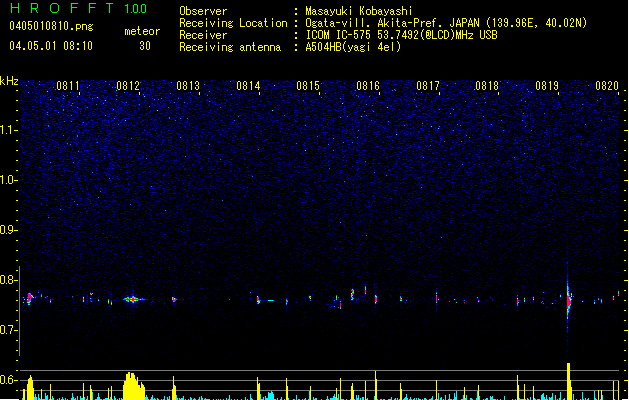Click the 0818 time marker

coord(487,86)
